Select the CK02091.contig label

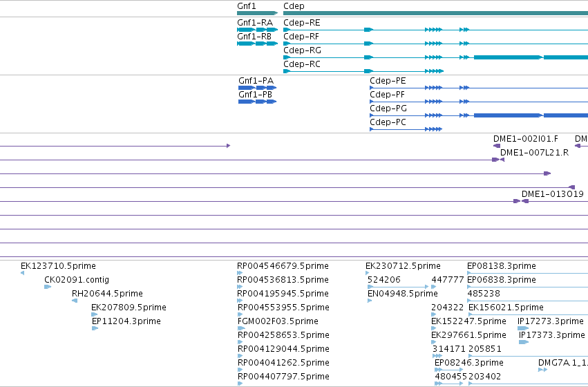pos(77,280)
